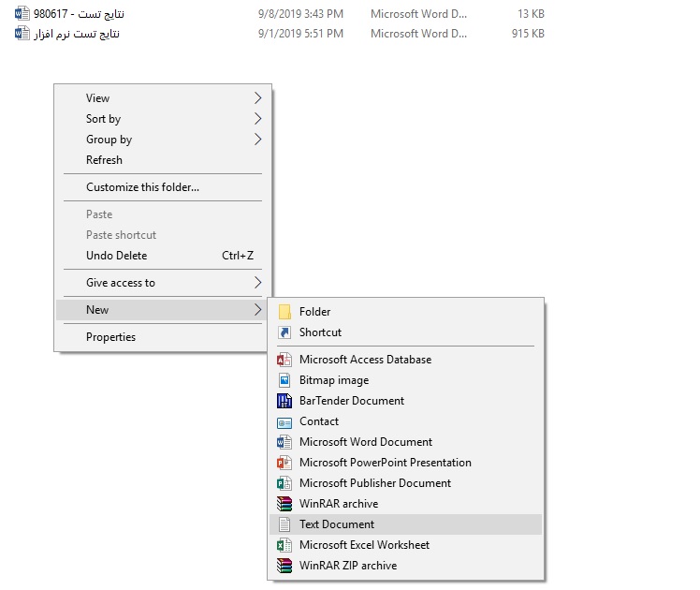This screenshot has height=590, width=700.
Task: Create a new Microsoft Word Document
Action: (x=406, y=442)
